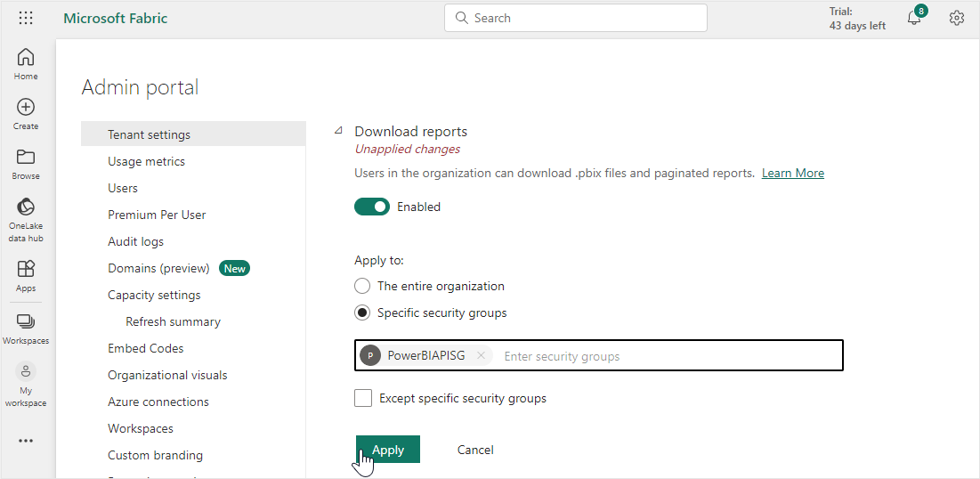Screen dimensions: 980x479
Task: Open Workspaces from the left rail
Action: point(26,322)
